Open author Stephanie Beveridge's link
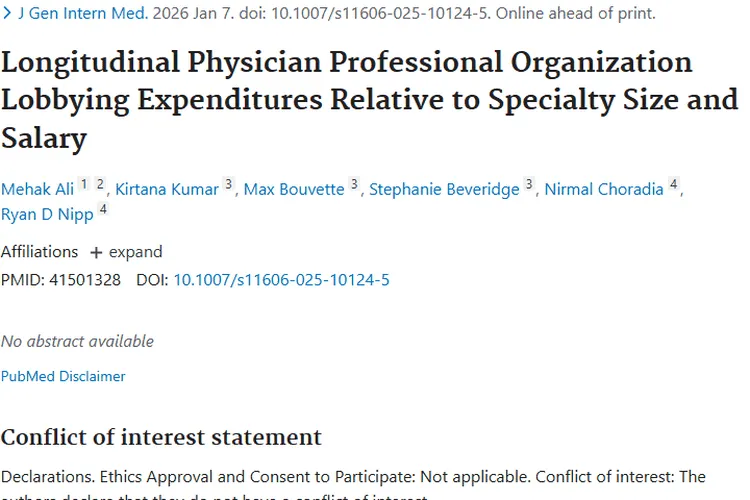This screenshot has width=750, height=500. pyautogui.click(x=444, y=189)
